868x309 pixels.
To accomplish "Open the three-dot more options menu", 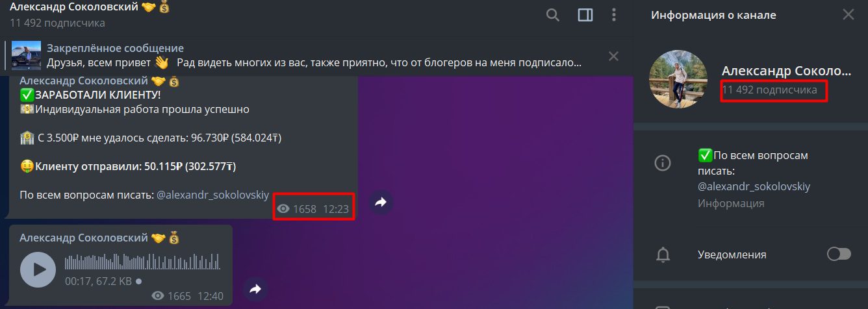I will pos(614,15).
